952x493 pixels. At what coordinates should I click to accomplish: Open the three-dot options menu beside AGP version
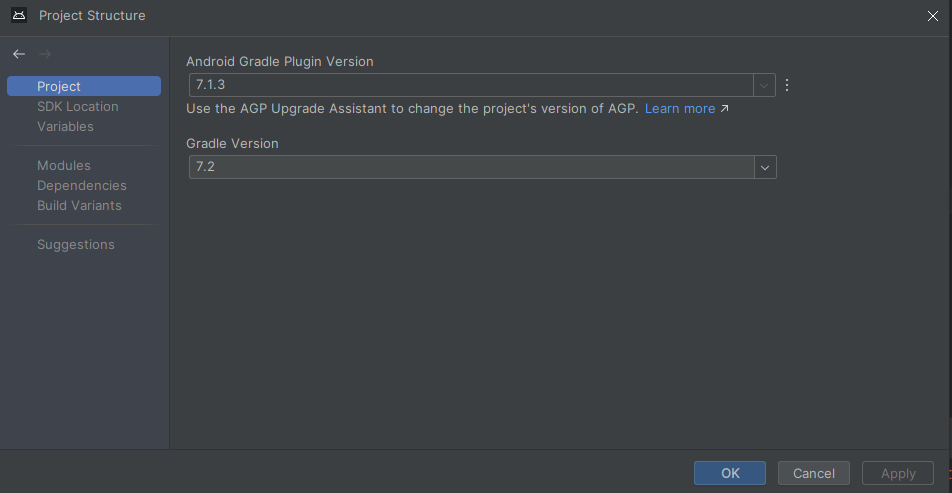pos(787,85)
